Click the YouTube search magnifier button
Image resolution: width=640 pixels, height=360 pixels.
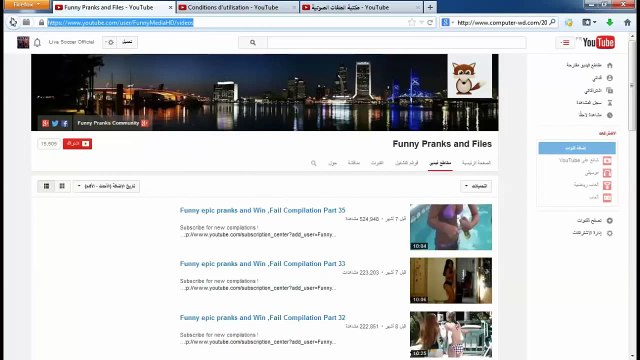point(253,42)
